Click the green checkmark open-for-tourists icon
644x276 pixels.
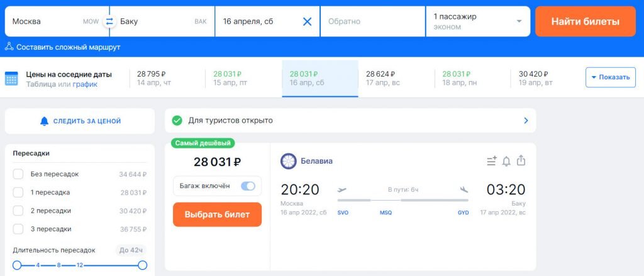(x=177, y=121)
